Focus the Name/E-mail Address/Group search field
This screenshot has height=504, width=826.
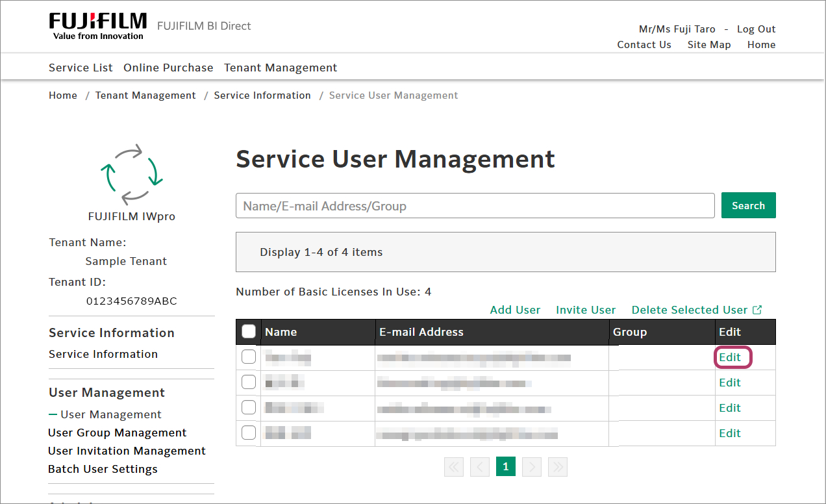tap(475, 206)
